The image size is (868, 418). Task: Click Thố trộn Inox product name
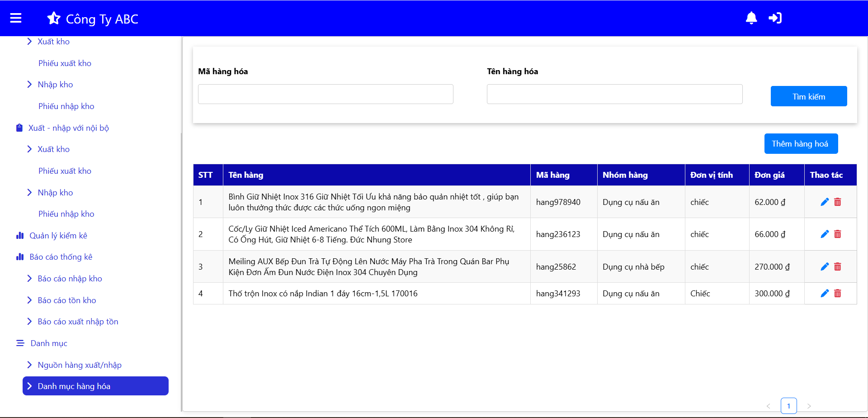323,294
